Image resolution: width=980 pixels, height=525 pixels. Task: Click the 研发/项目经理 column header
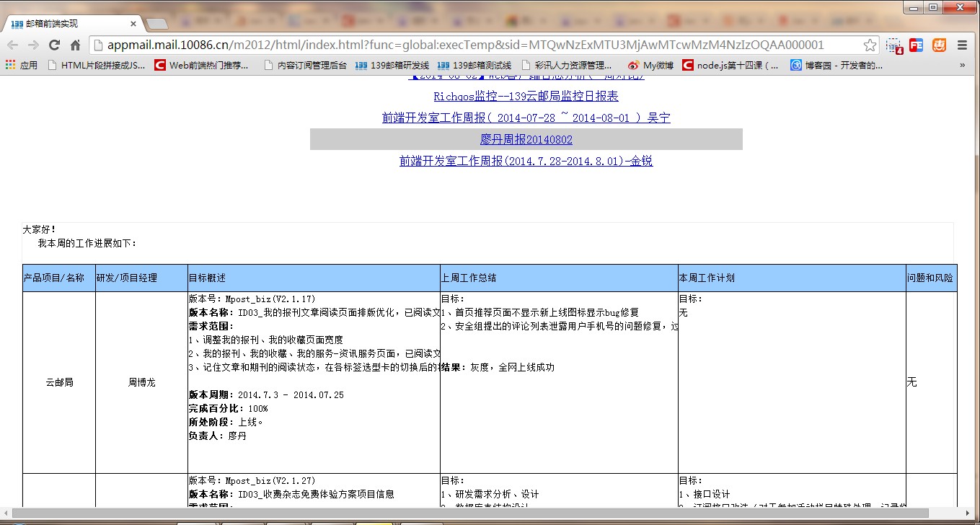(x=141, y=278)
